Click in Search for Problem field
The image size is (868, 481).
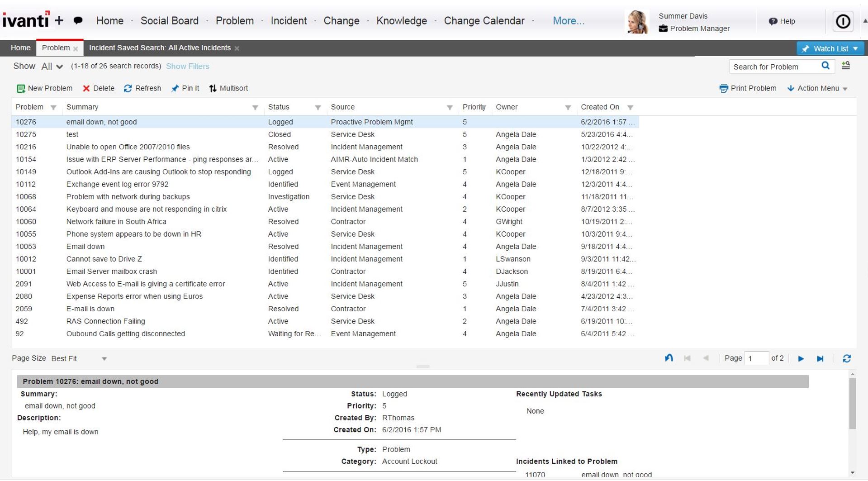774,67
